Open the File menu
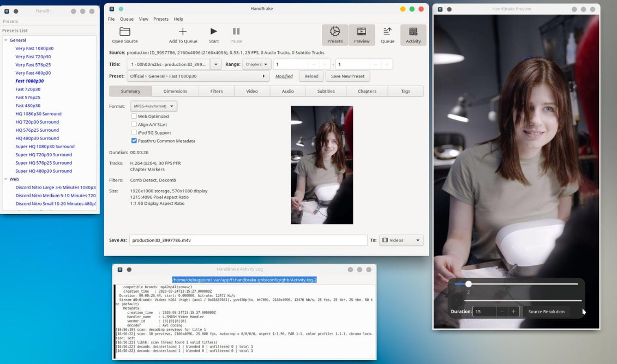This screenshot has height=364, width=617. pyautogui.click(x=111, y=19)
